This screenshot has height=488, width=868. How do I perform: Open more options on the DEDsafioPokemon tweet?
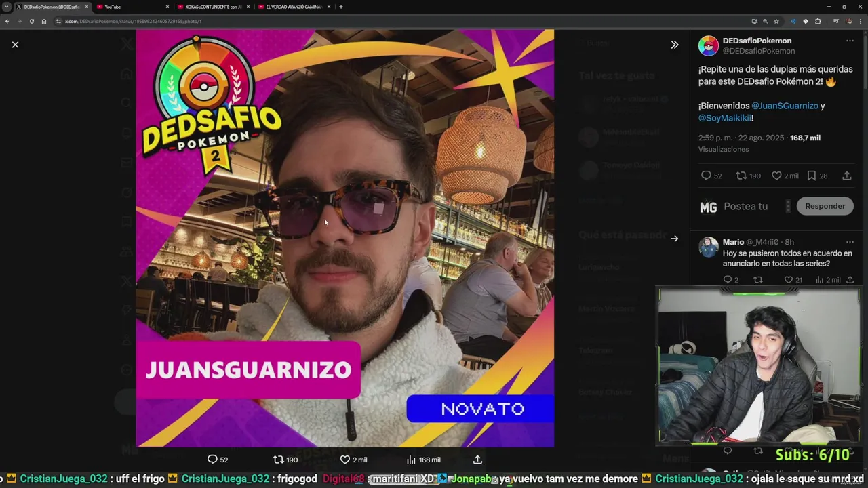(x=850, y=41)
